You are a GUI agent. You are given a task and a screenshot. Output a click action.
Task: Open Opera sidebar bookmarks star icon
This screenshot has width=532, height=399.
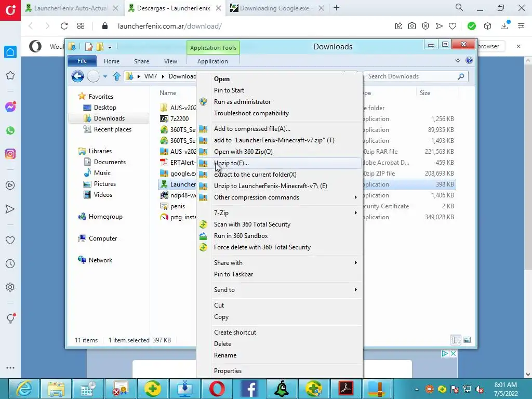pyautogui.click(x=10, y=75)
